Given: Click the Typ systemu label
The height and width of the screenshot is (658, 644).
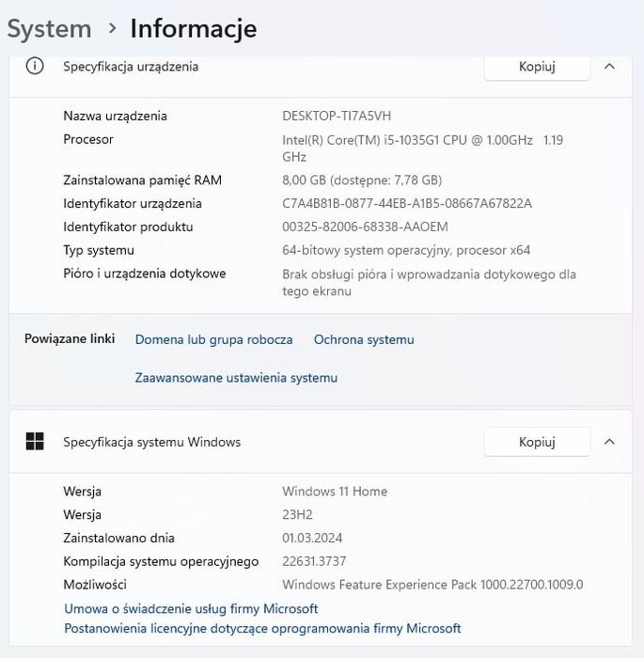Looking at the screenshot, I should (99, 251).
